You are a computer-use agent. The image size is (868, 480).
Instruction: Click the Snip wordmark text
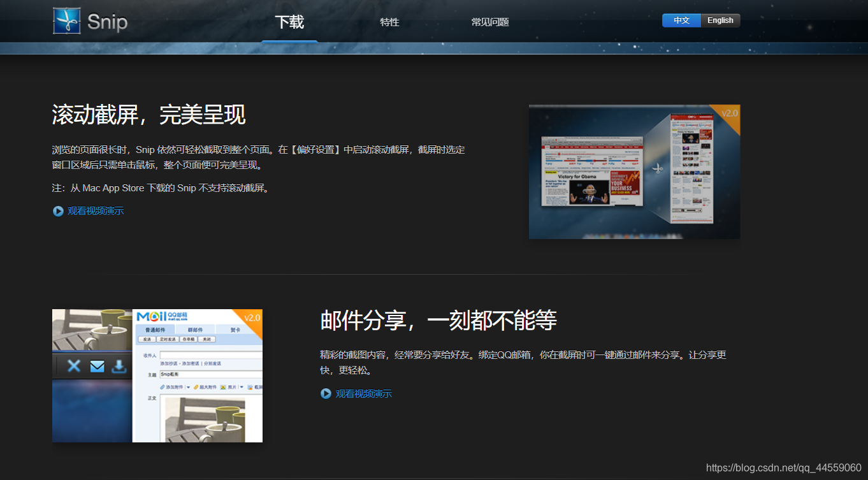coord(107,22)
